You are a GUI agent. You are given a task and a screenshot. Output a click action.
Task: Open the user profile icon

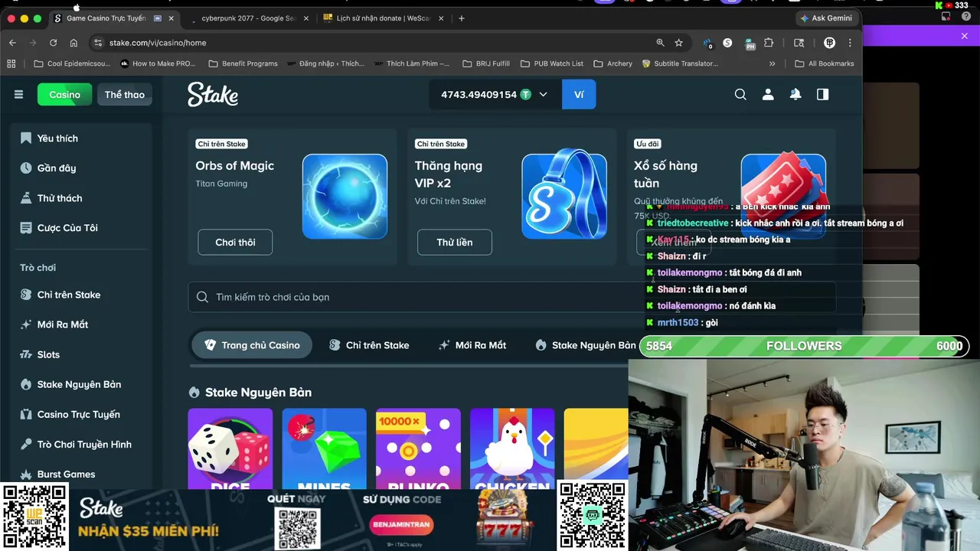pyautogui.click(x=768, y=94)
